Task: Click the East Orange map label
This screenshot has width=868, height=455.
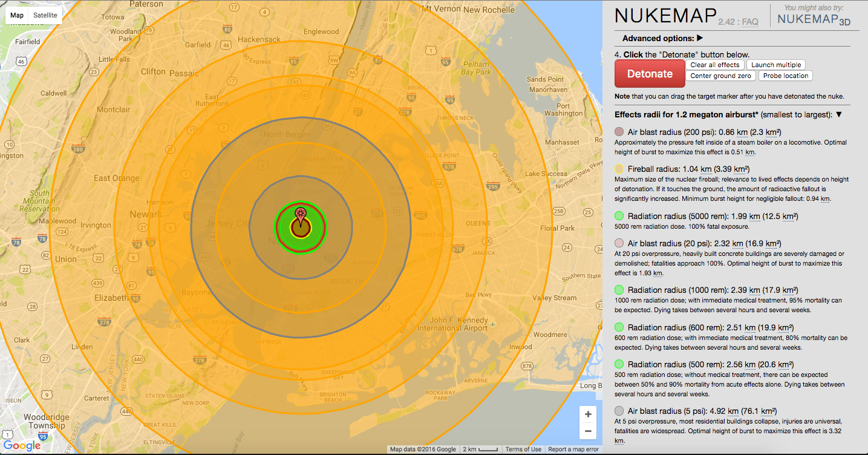Action: pos(117,178)
